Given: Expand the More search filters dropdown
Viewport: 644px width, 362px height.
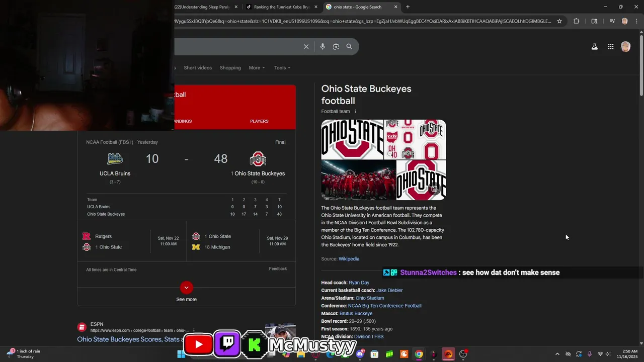Looking at the screenshot, I should (257, 68).
